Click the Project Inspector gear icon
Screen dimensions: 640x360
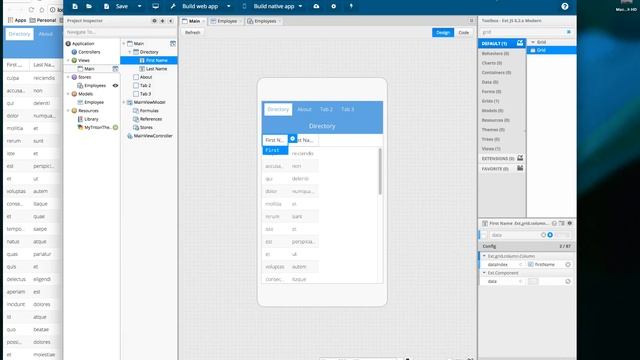click(154, 20)
